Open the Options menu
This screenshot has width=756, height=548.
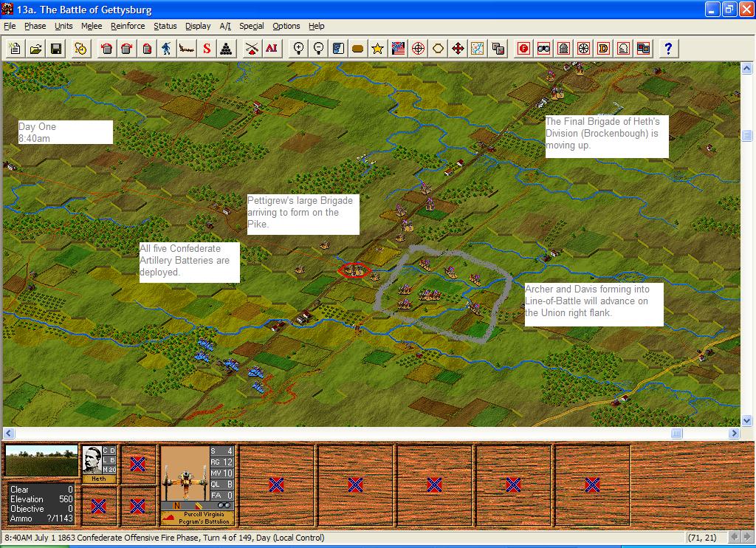pos(286,26)
